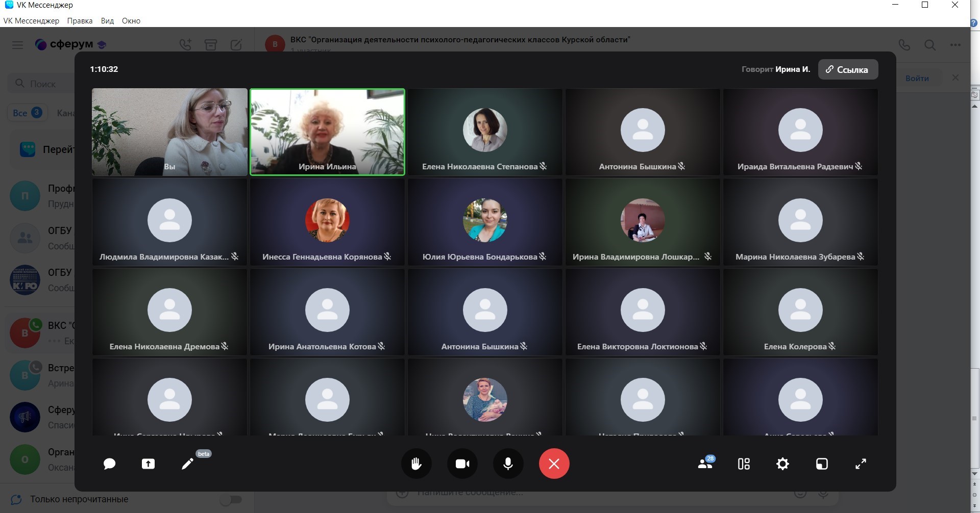This screenshot has width=980, height=513.
Task: Open the Орган chat with green О avatar
Action: coord(40,459)
